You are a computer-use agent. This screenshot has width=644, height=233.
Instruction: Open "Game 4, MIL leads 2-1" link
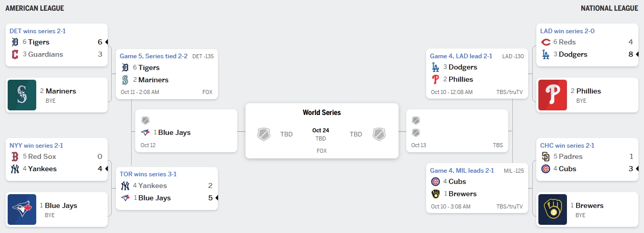pos(462,171)
